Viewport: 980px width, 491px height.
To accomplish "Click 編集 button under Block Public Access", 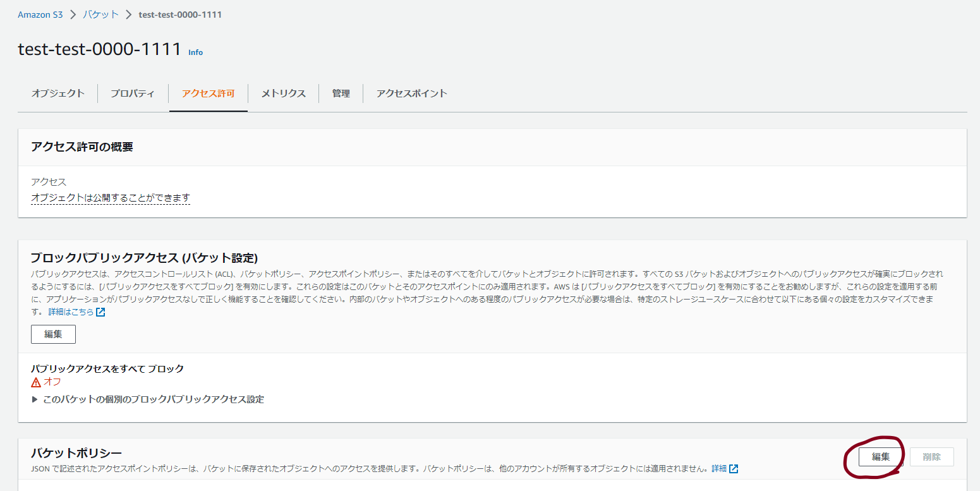I will pos(53,334).
